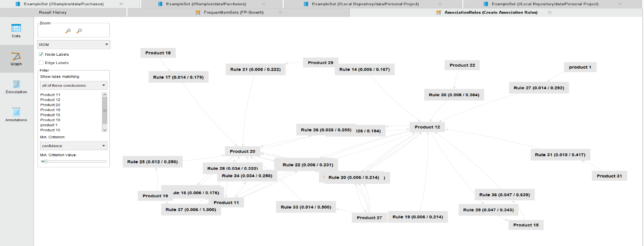
Task: Close the AssociationRules tab
Action: (550, 13)
